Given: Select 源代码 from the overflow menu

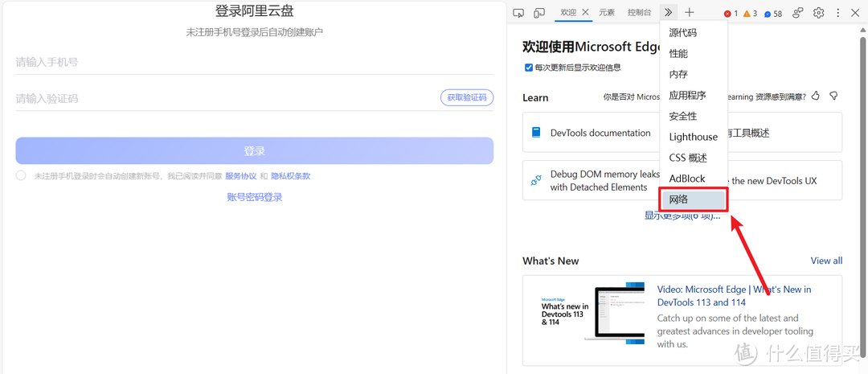Looking at the screenshot, I should point(694,33).
